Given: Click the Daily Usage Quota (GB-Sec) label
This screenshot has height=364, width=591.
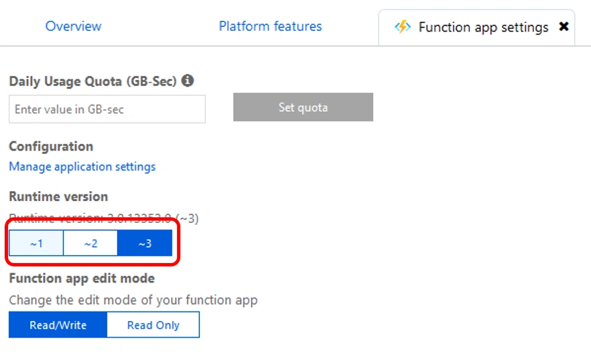Looking at the screenshot, I should pyautogui.click(x=93, y=81).
